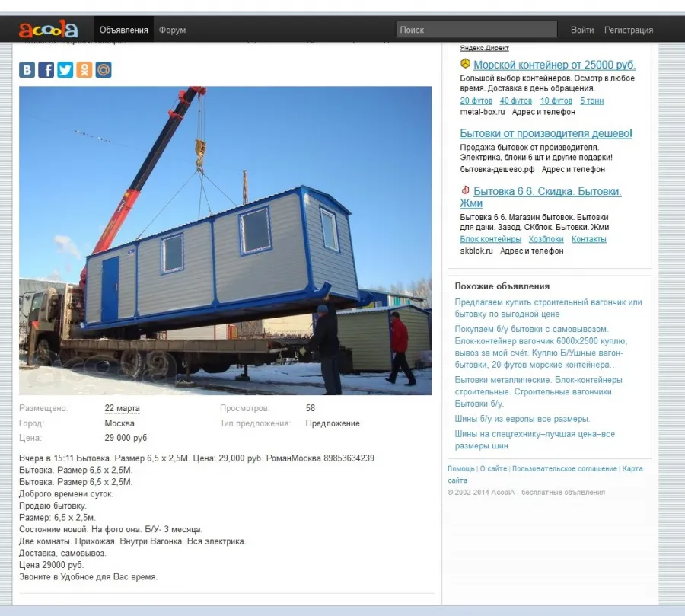Click the line Состояние новой. На фото она.
The width and height of the screenshot is (685, 616).
point(111,529)
